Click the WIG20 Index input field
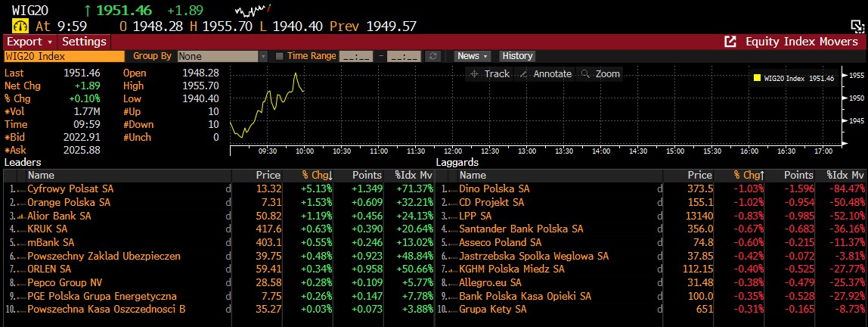Viewport: 868px width, 327px height. click(64, 56)
